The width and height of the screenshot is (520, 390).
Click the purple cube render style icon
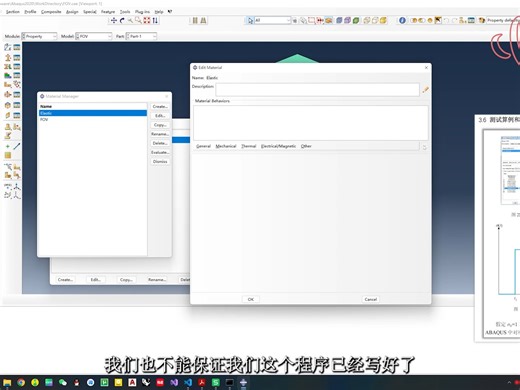347,20
